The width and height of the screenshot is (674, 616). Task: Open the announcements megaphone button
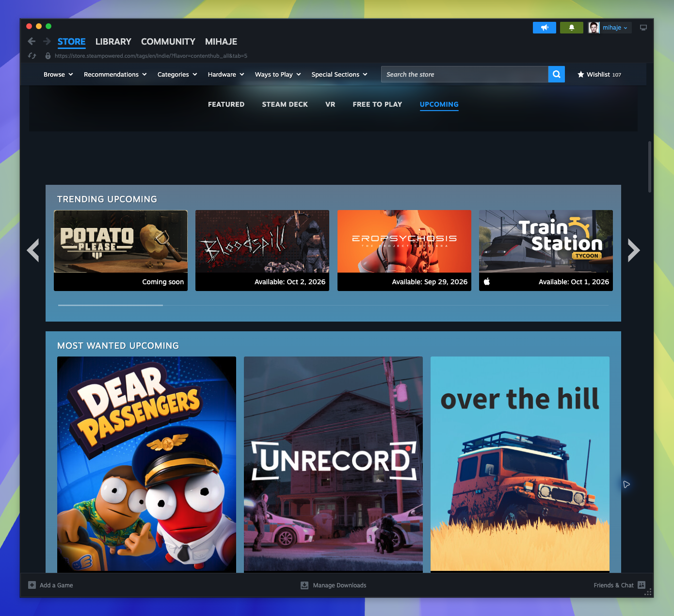pyautogui.click(x=545, y=28)
